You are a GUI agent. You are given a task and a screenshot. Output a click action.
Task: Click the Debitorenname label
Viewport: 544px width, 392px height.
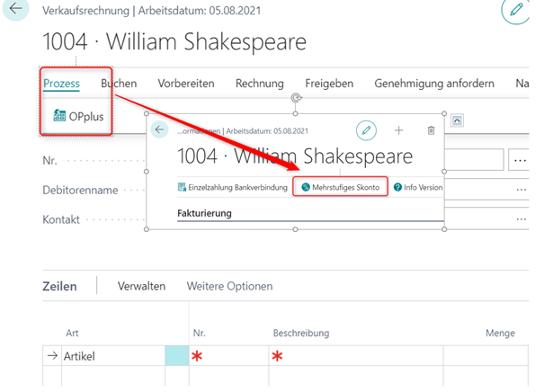(80, 190)
